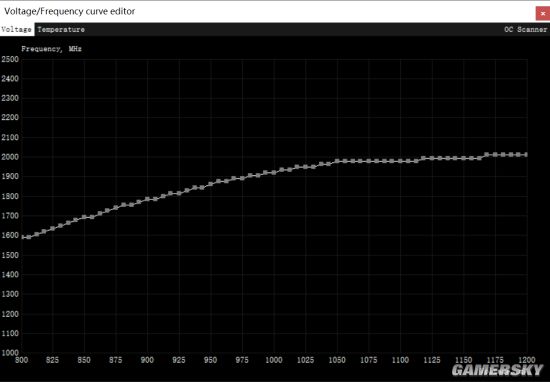This screenshot has height=382, width=550.
Task: Close the Voltage/Frequency curve editor window
Action: tap(543, 14)
